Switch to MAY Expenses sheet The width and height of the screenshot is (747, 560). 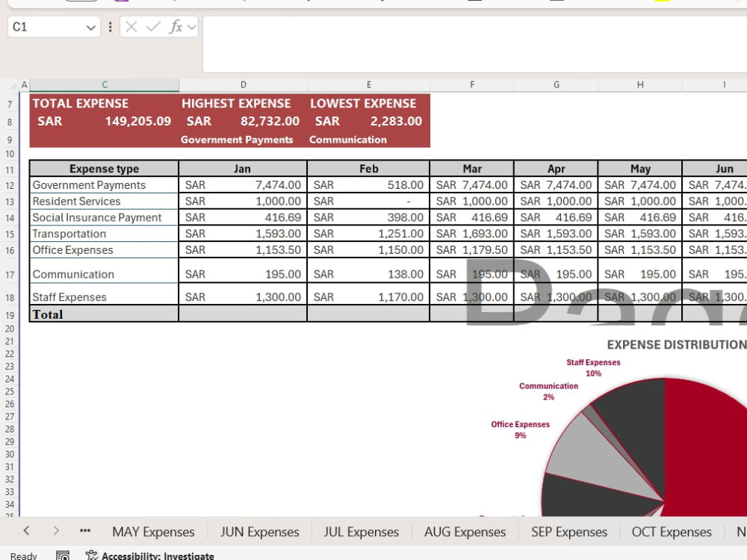[153, 532]
